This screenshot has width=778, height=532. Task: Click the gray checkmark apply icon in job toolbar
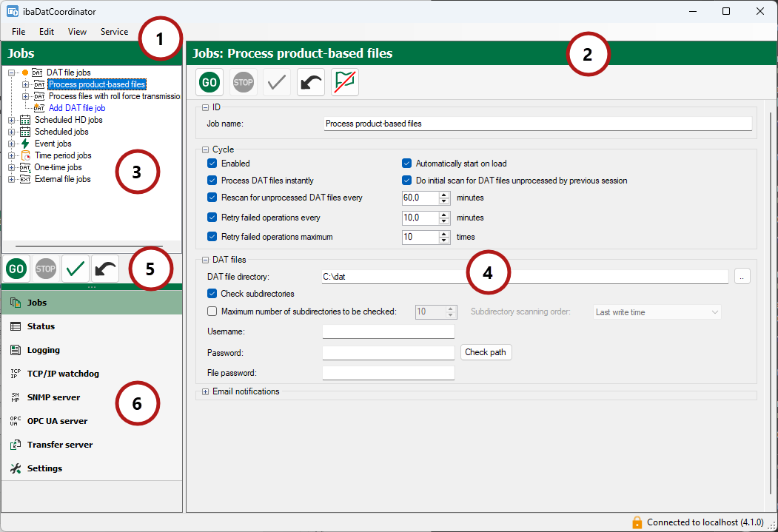[276, 82]
